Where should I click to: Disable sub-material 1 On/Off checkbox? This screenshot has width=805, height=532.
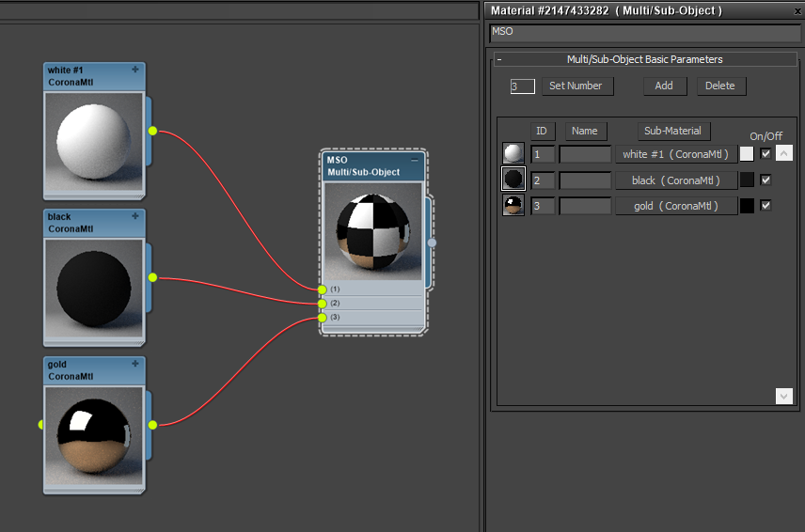[766, 153]
